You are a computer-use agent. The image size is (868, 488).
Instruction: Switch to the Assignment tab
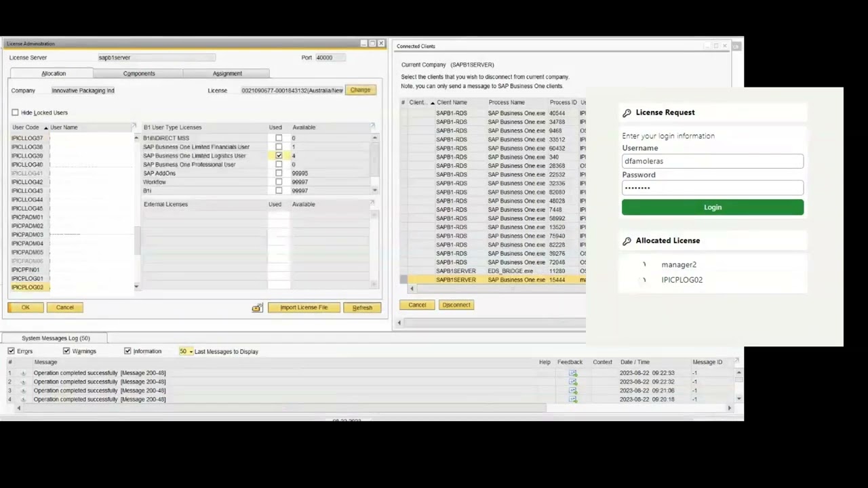[x=227, y=73]
